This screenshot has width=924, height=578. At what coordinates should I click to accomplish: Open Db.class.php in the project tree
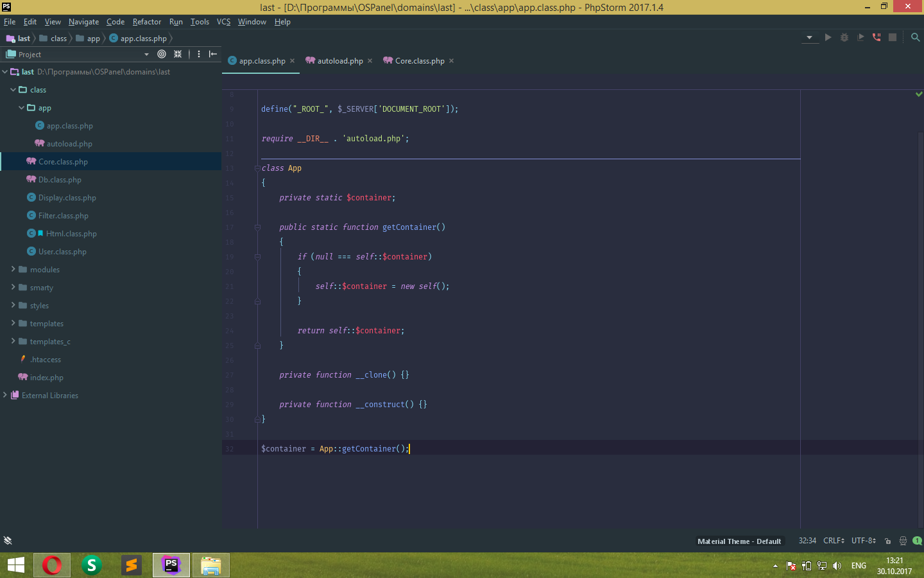(x=60, y=180)
